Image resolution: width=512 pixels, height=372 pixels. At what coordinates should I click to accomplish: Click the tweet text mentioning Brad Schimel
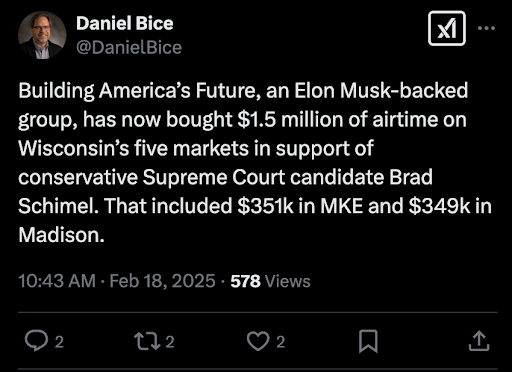pyautogui.click(x=255, y=163)
